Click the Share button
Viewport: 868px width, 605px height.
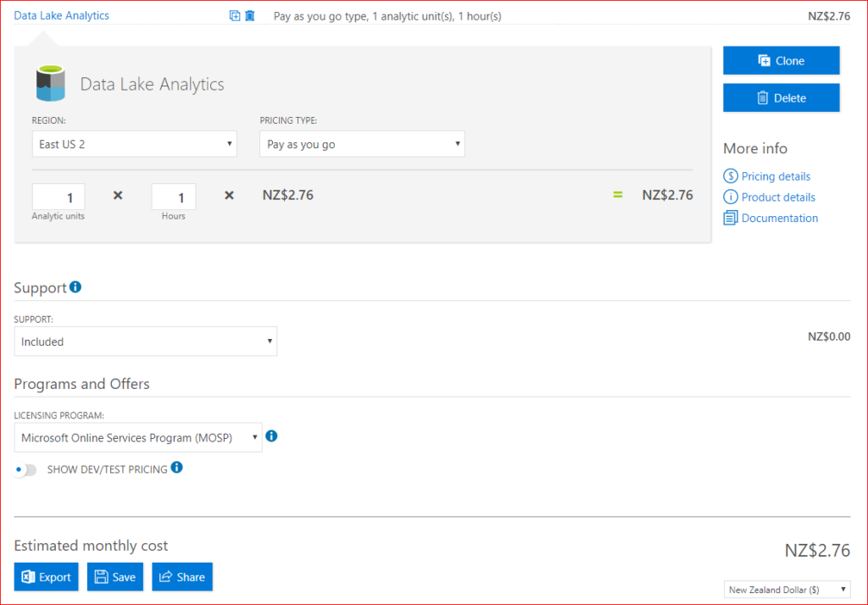[x=182, y=577]
